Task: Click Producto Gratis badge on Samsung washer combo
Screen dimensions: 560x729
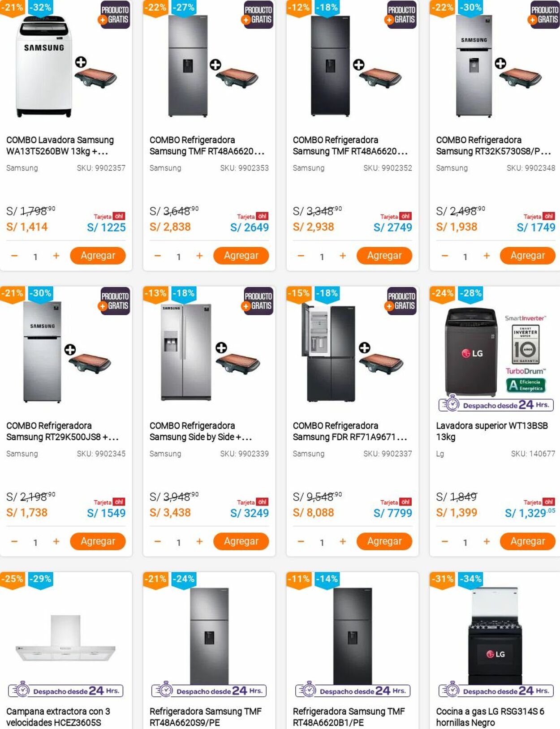Action: coord(115,15)
